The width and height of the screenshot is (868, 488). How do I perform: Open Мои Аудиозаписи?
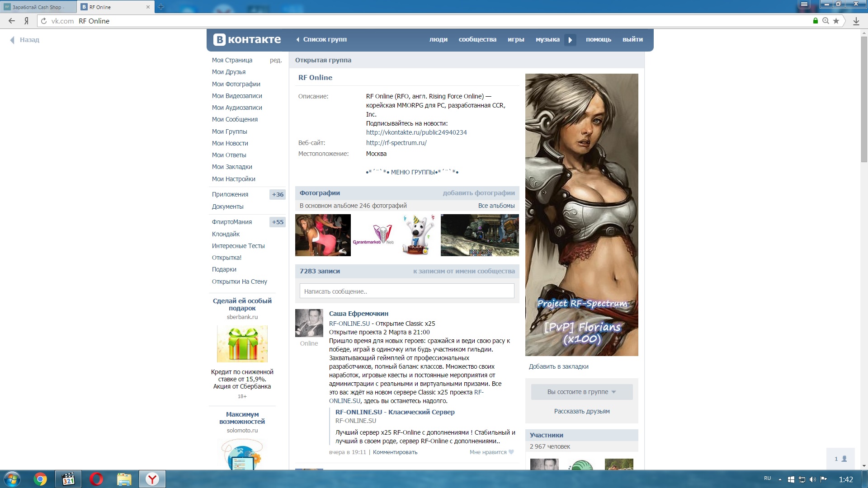[237, 108]
